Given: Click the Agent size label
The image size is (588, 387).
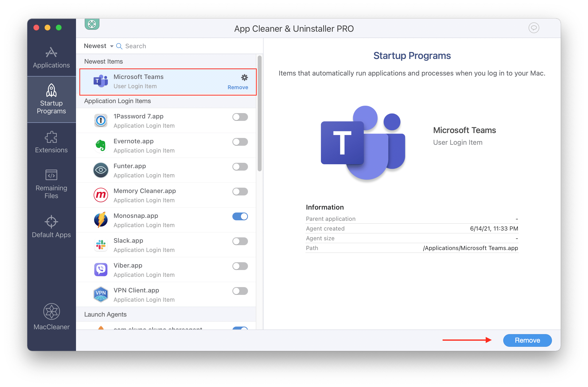Looking at the screenshot, I should [320, 239].
